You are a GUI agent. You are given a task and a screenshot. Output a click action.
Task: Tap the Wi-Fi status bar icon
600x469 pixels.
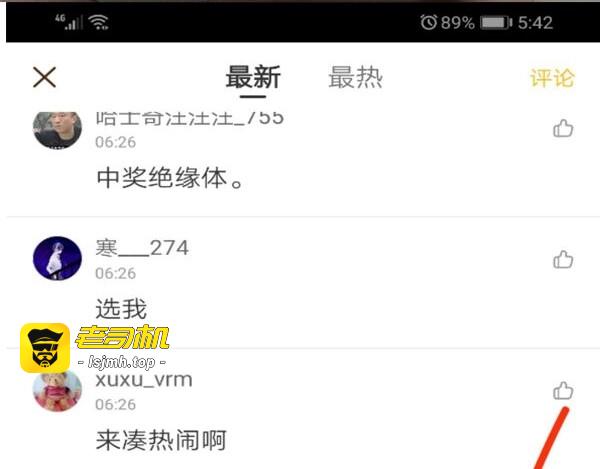tap(98, 22)
